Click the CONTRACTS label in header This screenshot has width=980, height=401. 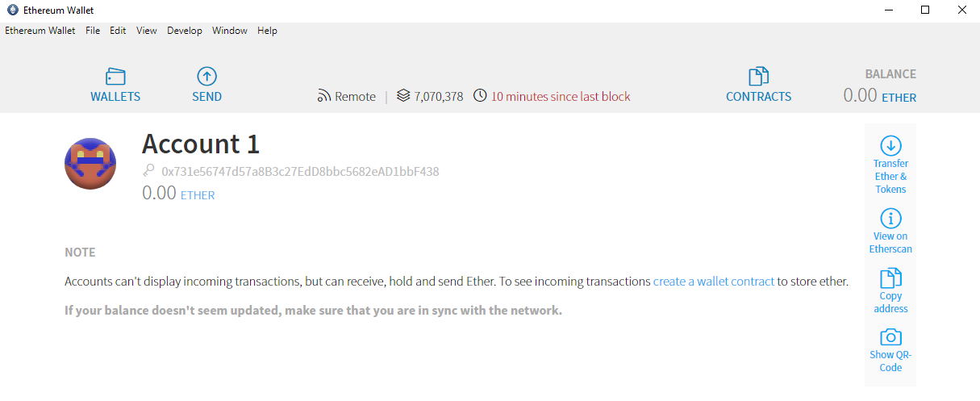[759, 97]
